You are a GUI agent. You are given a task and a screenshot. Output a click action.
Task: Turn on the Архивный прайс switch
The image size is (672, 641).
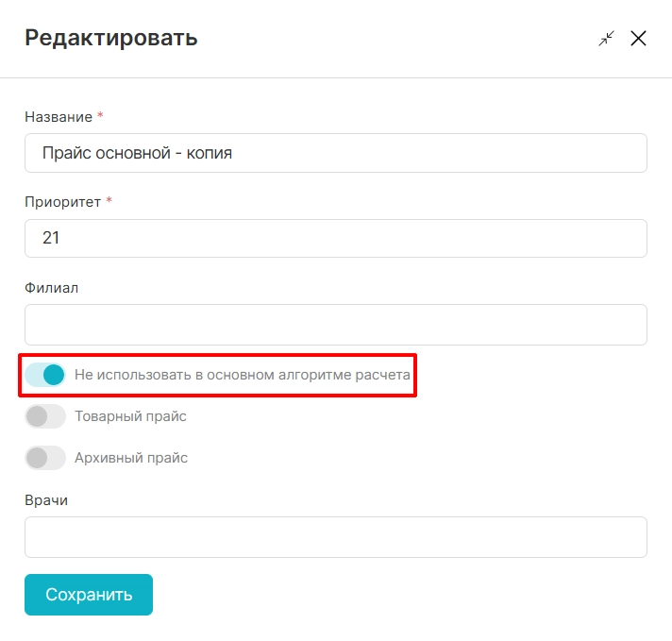45,458
